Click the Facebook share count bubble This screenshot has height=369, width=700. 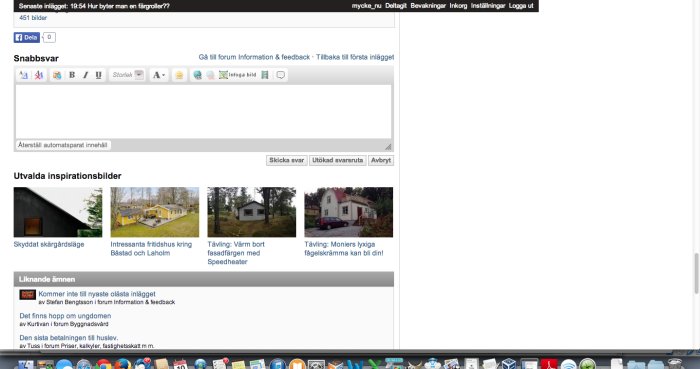coord(49,37)
